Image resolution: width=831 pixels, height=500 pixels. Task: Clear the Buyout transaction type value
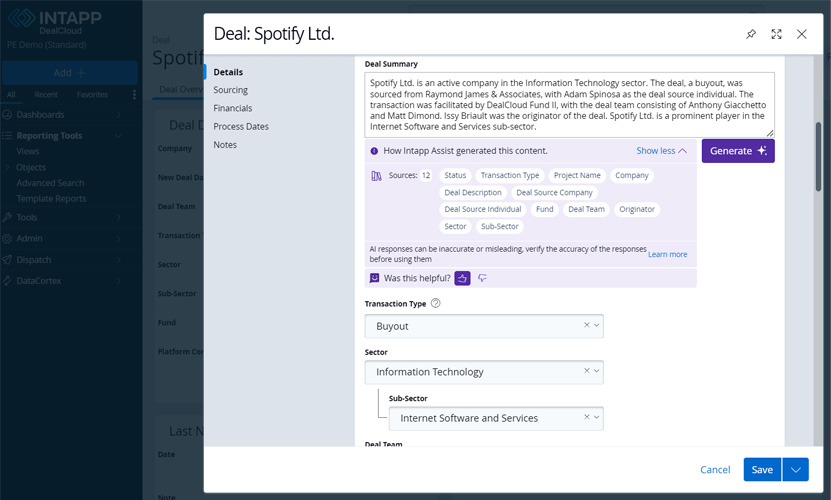(x=587, y=325)
